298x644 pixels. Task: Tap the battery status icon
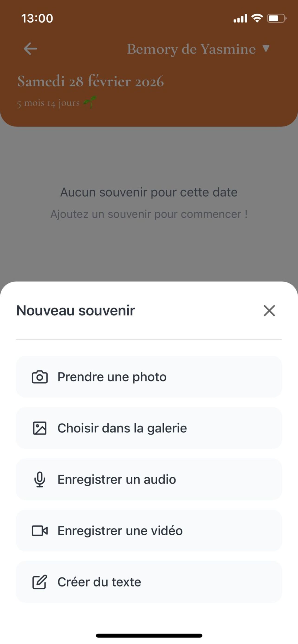pyautogui.click(x=277, y=18)
